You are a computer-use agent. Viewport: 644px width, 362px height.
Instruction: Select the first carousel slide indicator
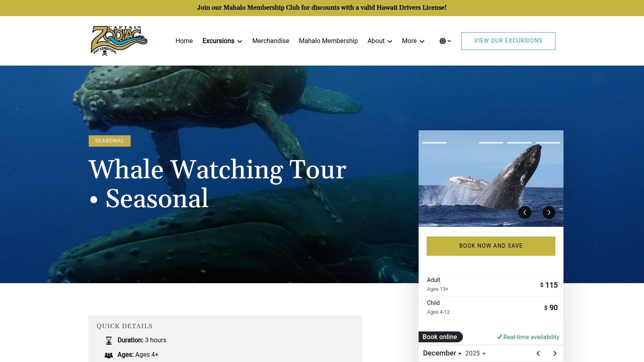(434, 143)
